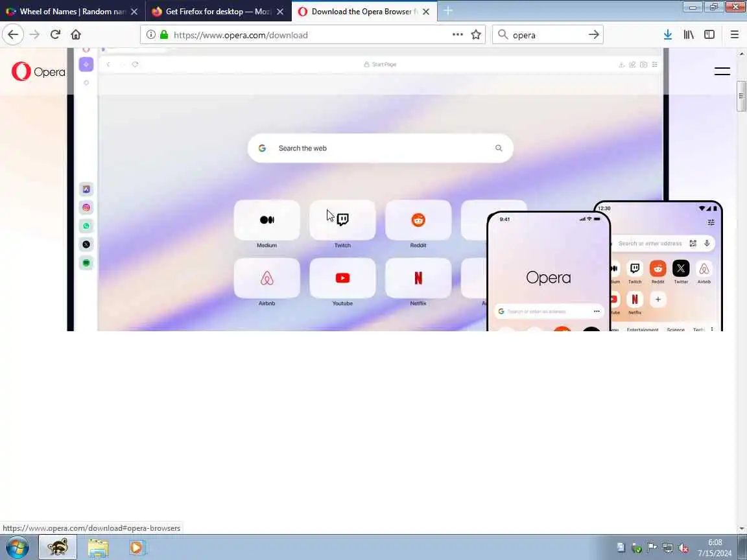
Task: Open the Library bookmarks and history button
Action: point(689,35)
